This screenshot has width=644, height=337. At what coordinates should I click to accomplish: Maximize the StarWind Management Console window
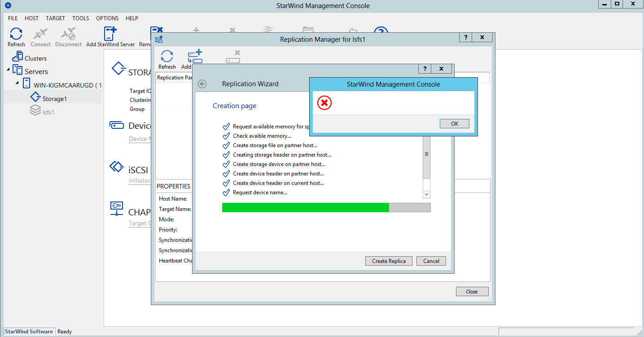coord(618,4)
